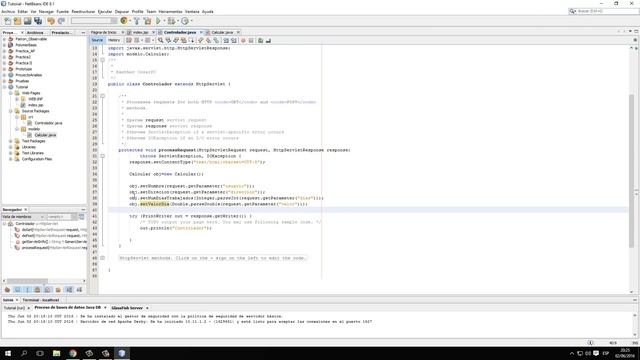Open the dropdown next to Debug Project
This screenshot has width=640, height=360.
[178, 21]
